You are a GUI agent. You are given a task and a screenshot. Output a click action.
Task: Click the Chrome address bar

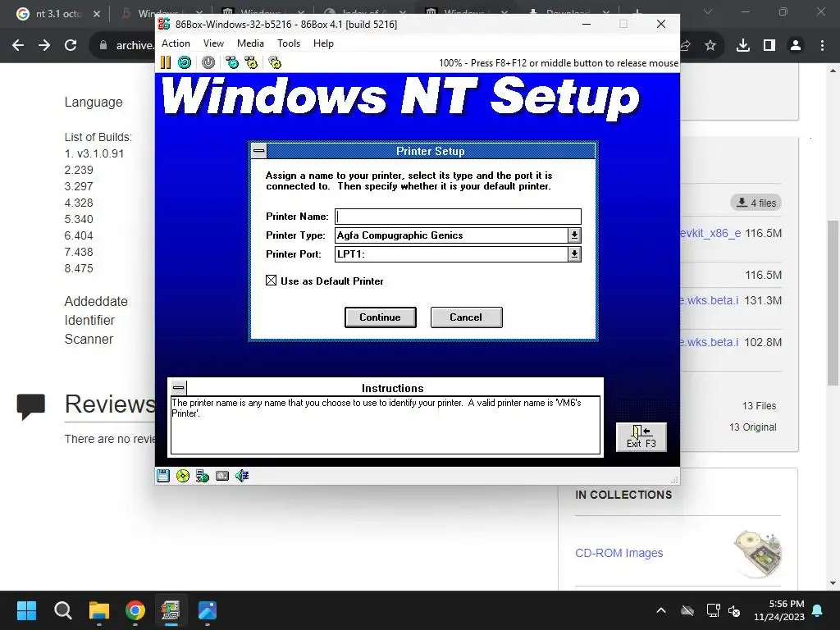coord(123,46)
